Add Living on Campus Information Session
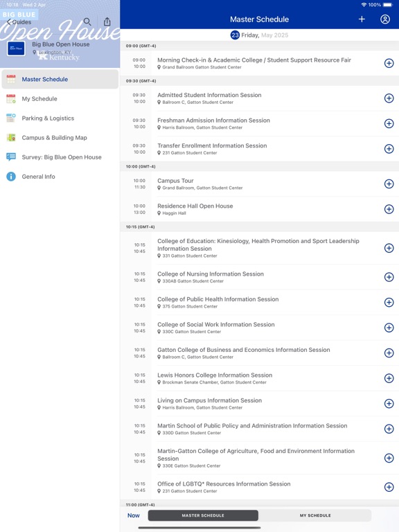 point(389,403)
